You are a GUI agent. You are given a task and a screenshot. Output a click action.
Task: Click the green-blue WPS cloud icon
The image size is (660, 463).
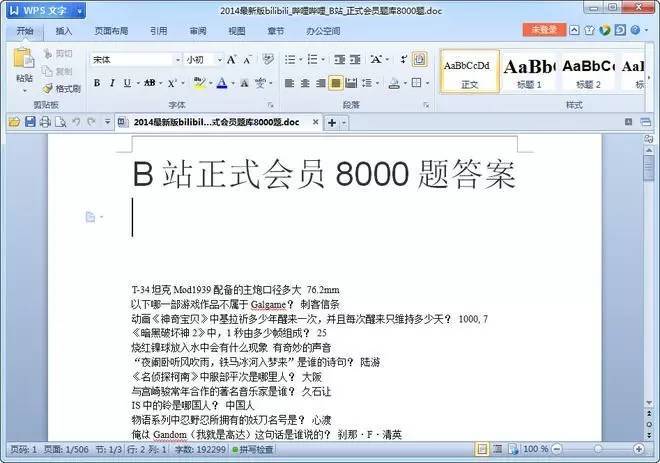tap(604, 30)
